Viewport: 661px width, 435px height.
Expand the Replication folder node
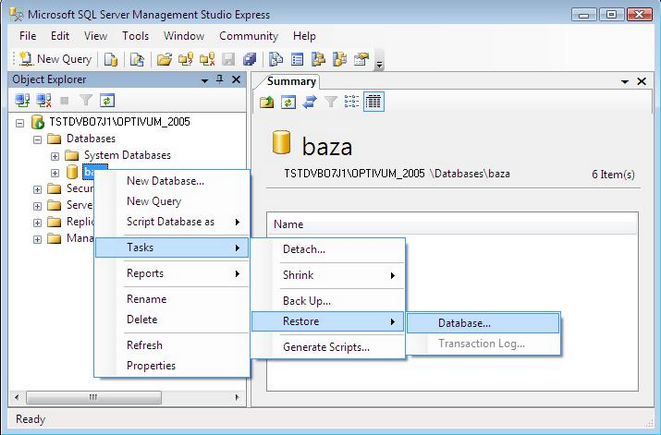coord(38,223)
